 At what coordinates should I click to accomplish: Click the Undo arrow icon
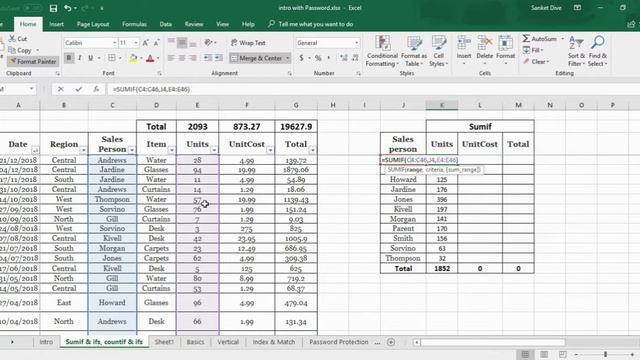(x=68, y=8)
